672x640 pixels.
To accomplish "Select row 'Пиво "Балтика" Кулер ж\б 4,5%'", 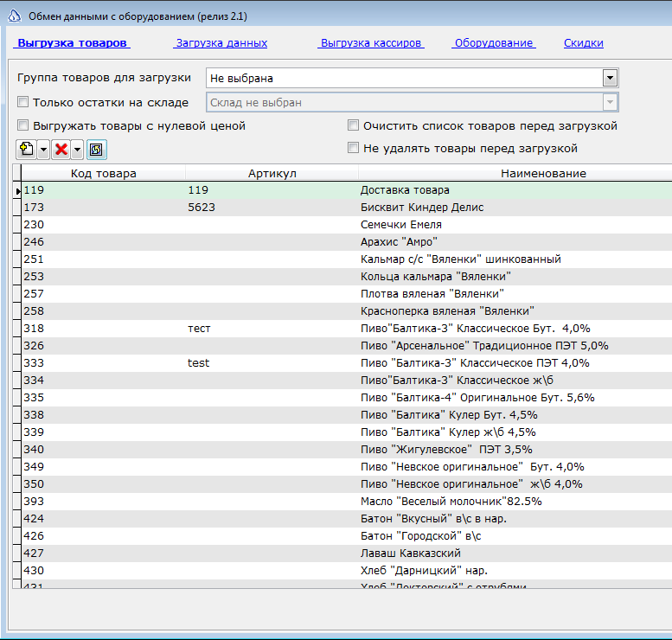I will [346, 432].
